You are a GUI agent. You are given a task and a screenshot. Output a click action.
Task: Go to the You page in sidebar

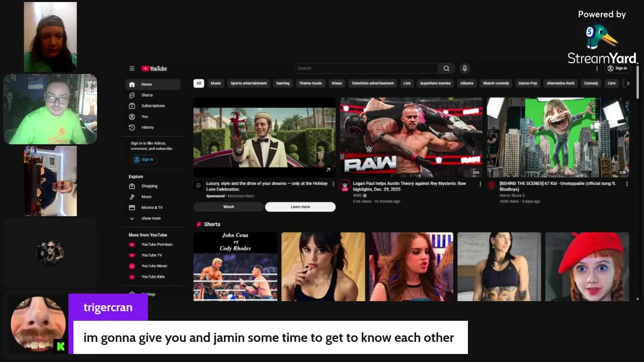click(153, 117)
